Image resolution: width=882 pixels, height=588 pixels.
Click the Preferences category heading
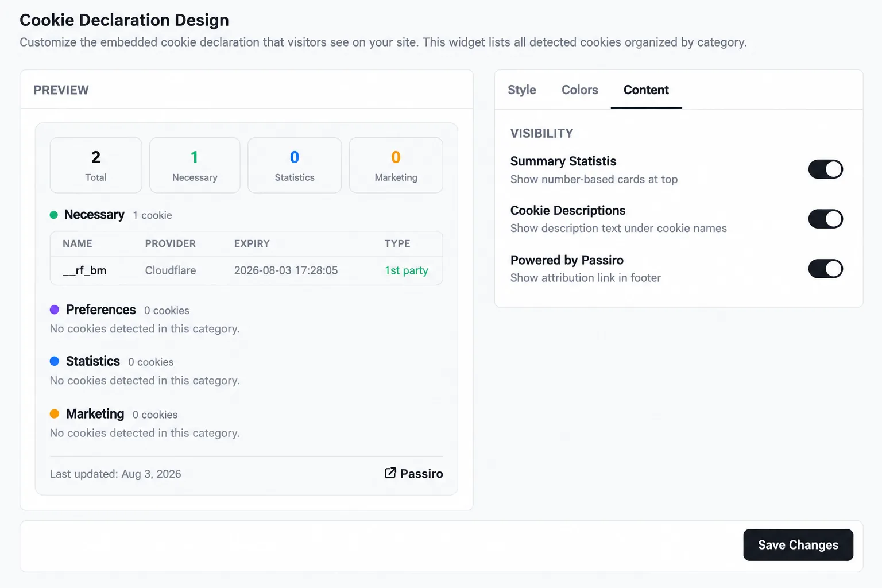pyautogui.click(x=101, y=310)
